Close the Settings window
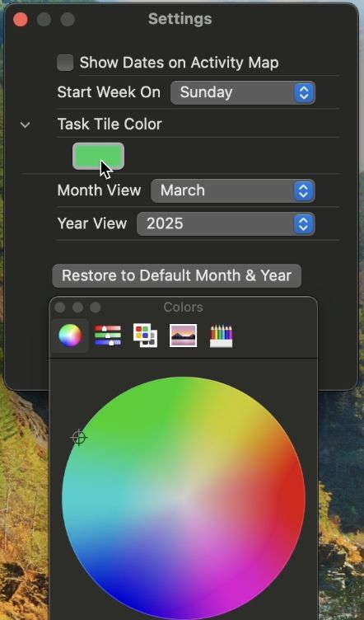Viewport: 364px width, 620px height. 20,20
